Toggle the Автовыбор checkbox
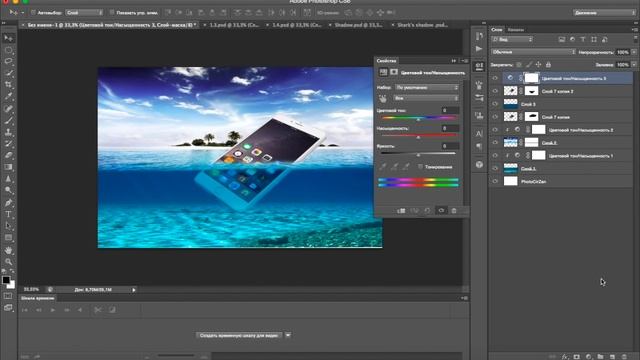 point(33,13)
